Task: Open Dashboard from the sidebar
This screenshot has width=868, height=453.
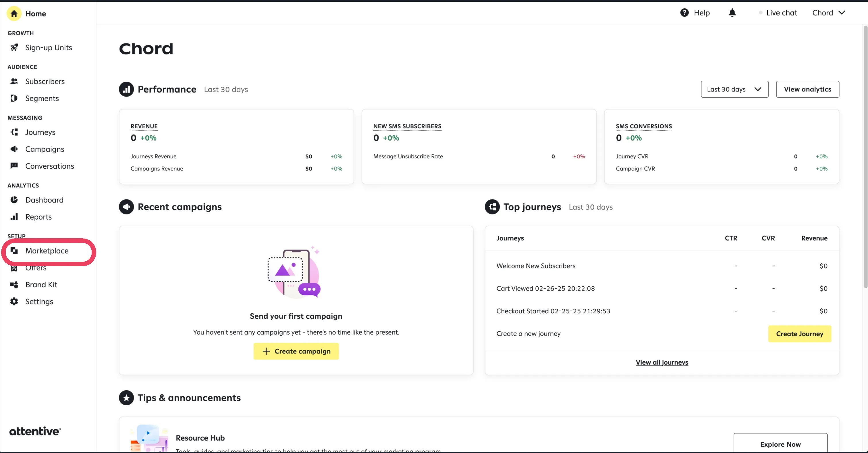Action: click(44, 200)
